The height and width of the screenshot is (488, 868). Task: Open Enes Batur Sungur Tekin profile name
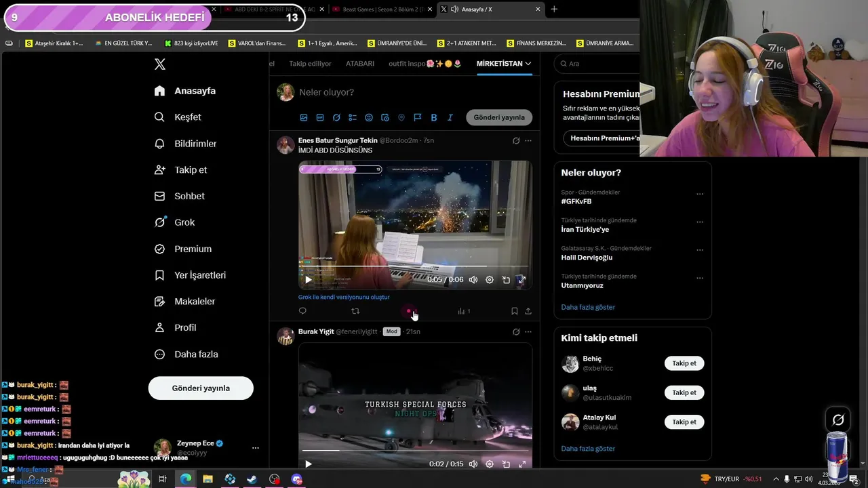338,140
